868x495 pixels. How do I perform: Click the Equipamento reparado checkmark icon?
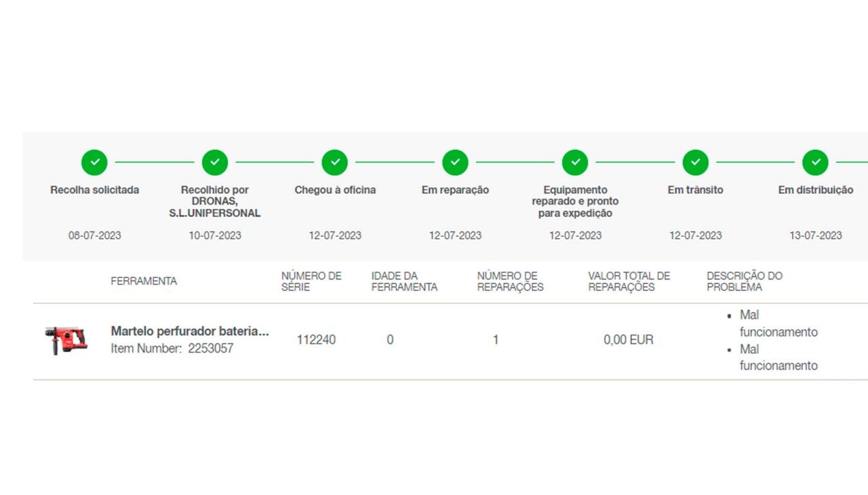(575, 163)
